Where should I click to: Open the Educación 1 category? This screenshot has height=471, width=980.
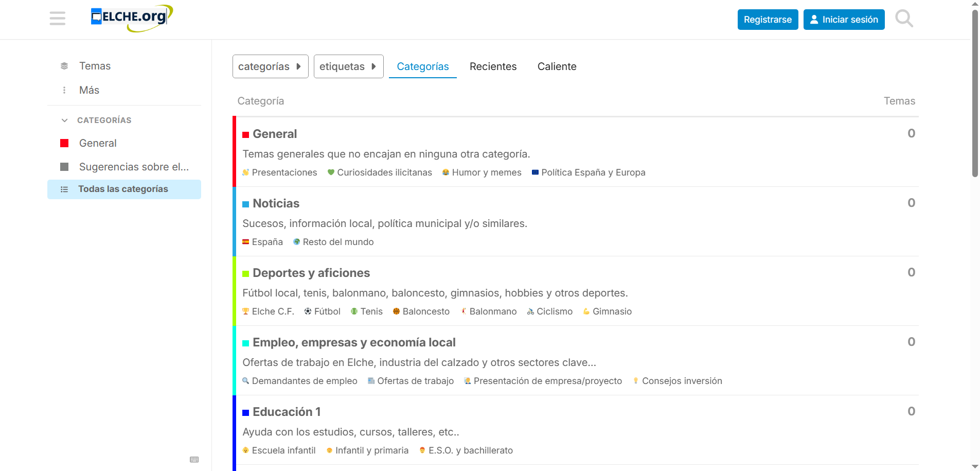[287, 412]
